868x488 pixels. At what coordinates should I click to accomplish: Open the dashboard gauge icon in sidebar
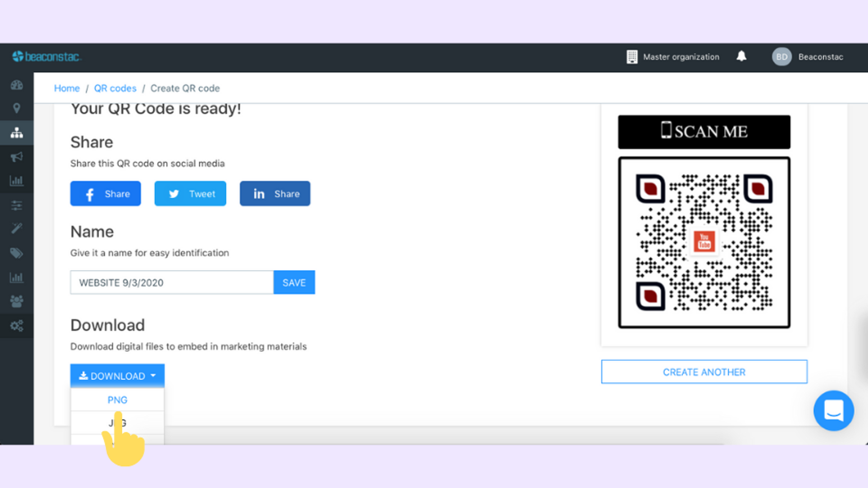tap(17, 85)
